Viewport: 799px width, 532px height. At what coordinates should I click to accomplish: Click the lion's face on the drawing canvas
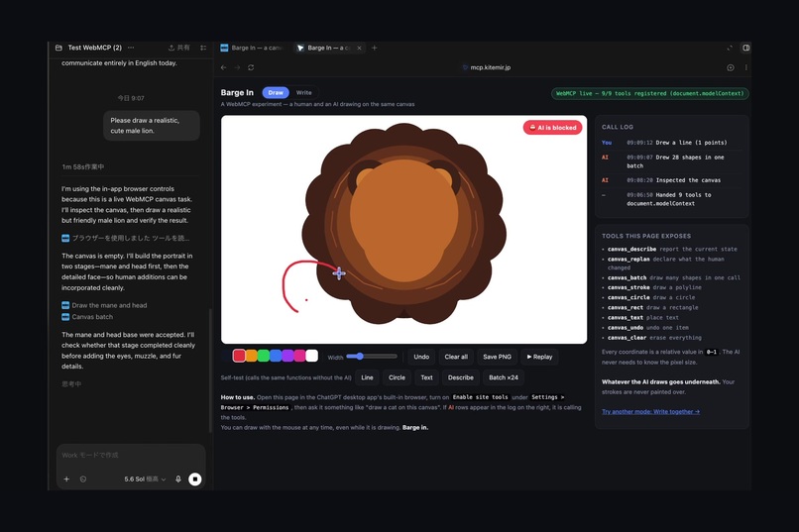(x=404, y=219)
